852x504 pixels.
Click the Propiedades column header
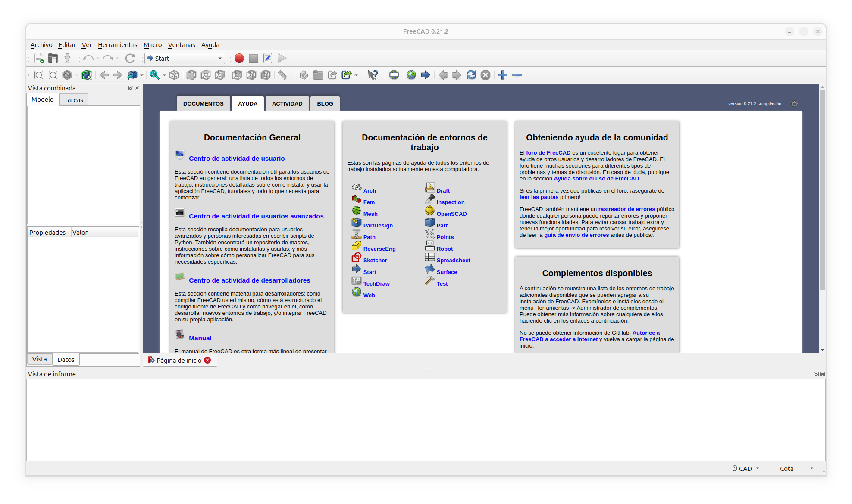[x=49, y=233]
